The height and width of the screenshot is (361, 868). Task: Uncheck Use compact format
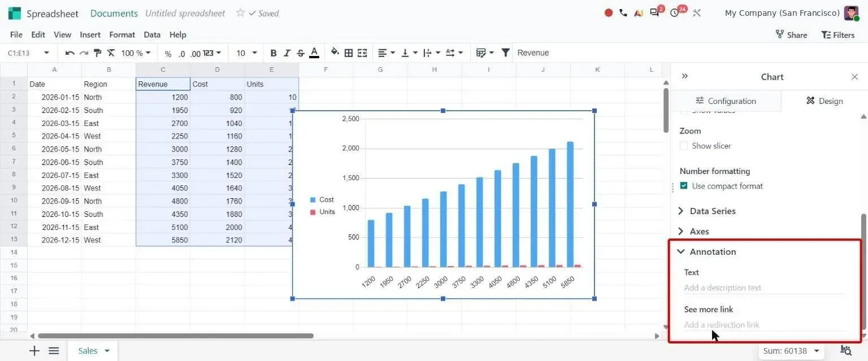point(684,186)
